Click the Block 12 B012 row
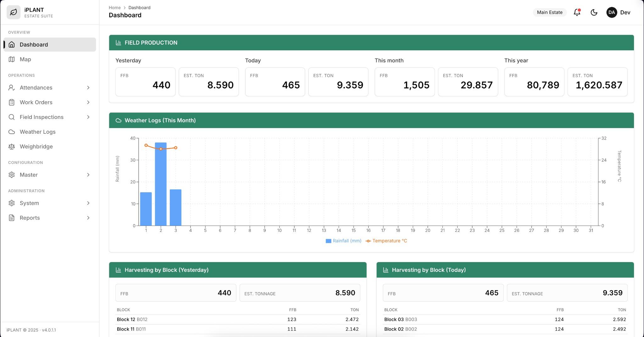 [x=238, y=319]
